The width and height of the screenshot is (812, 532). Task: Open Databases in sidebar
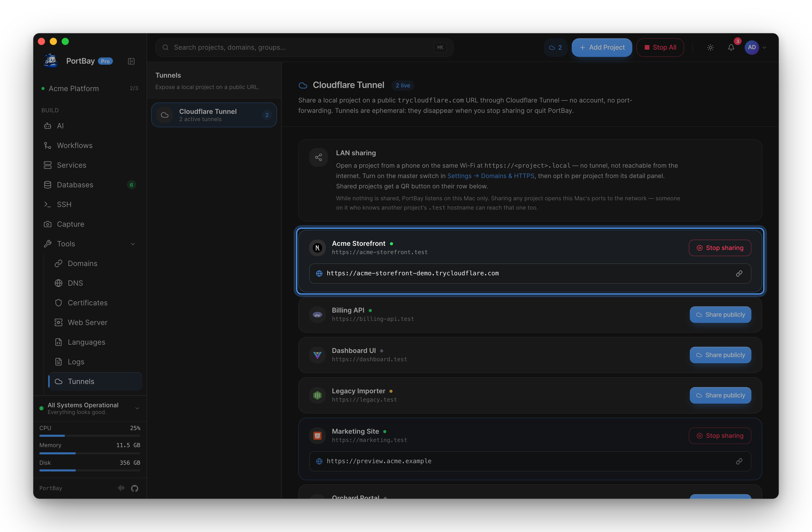pyautogui.click(x=90, y=185)
